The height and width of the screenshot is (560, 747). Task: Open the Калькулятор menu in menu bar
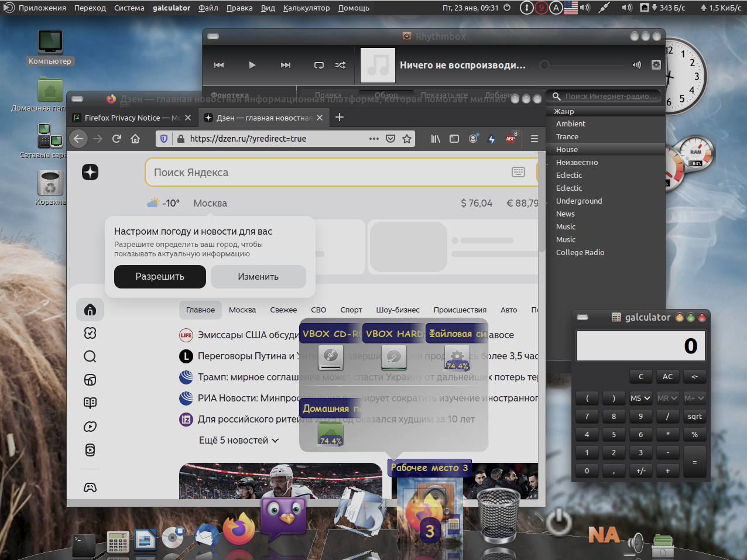[307, 8]
